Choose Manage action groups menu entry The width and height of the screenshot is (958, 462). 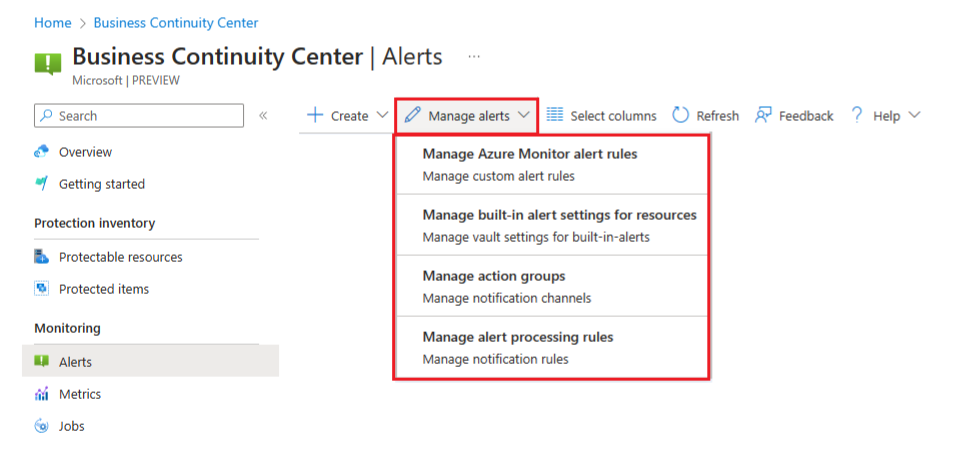[552, 286]
